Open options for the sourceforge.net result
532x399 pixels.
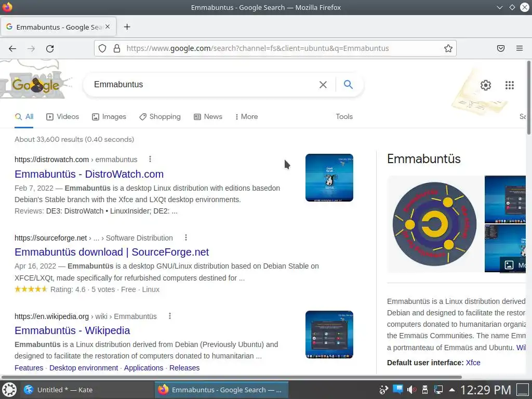point(186,237)
